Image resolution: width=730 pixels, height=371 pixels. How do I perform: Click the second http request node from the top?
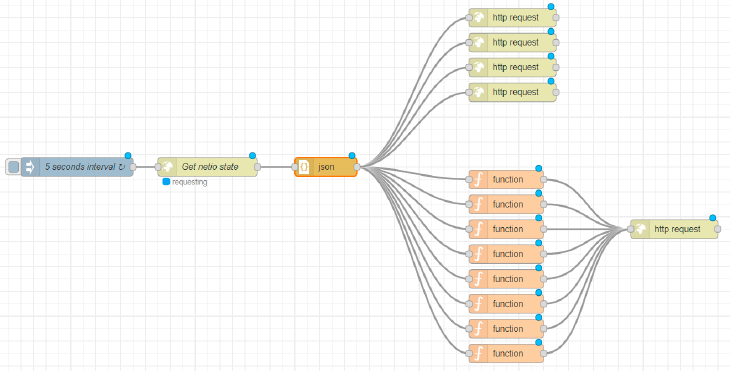click(513, 42)
